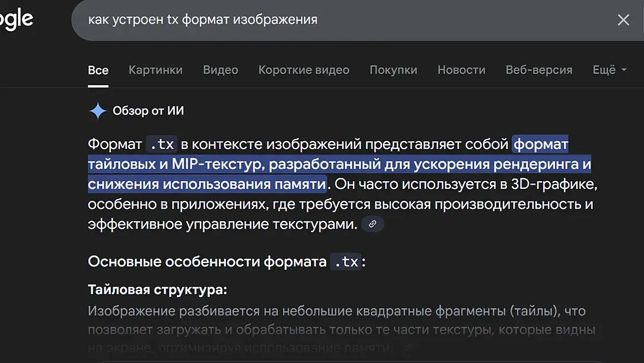Image resolution: width=644 pixels, height=363 pixels.
Task: Click the faded link icon after памяти
Action: click(407, 347)
